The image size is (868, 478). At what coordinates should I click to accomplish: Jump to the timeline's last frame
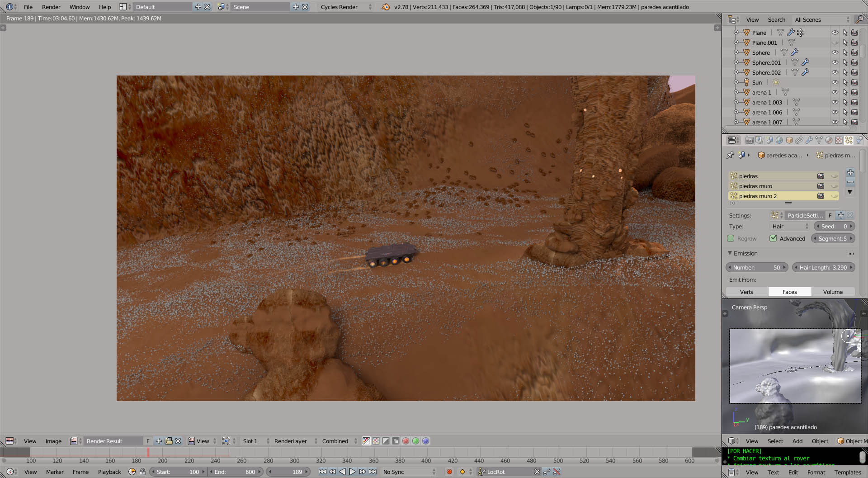(373, 472)
